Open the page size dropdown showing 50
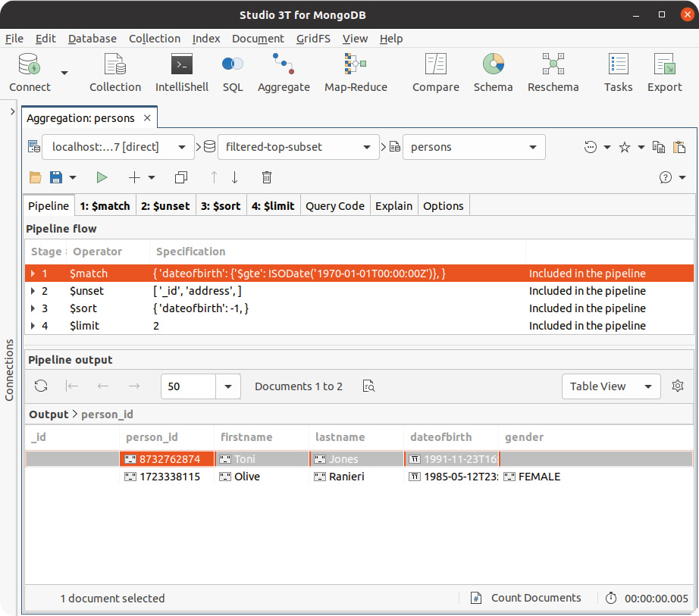699x616 pixels. click(228, 386)
